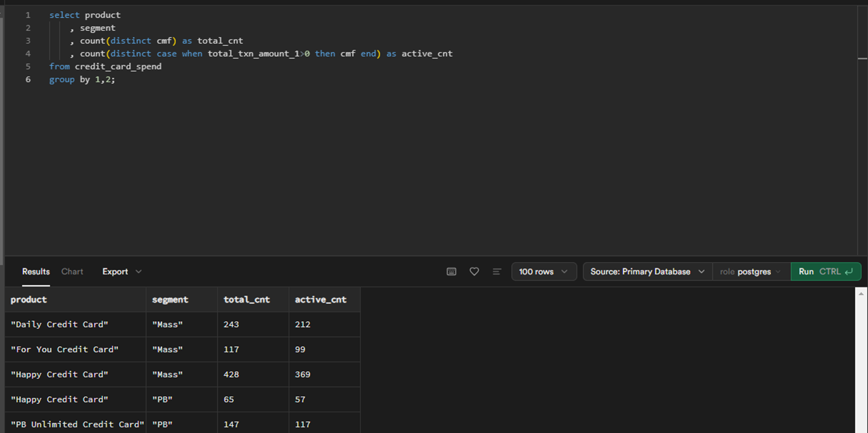
Task: Click total_cnt value 65
Action: pos(253,399)
